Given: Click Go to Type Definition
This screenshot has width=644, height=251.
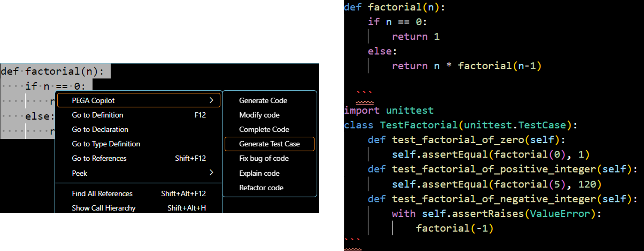Looking at the screenshot, I should click(x=139, y=144).
